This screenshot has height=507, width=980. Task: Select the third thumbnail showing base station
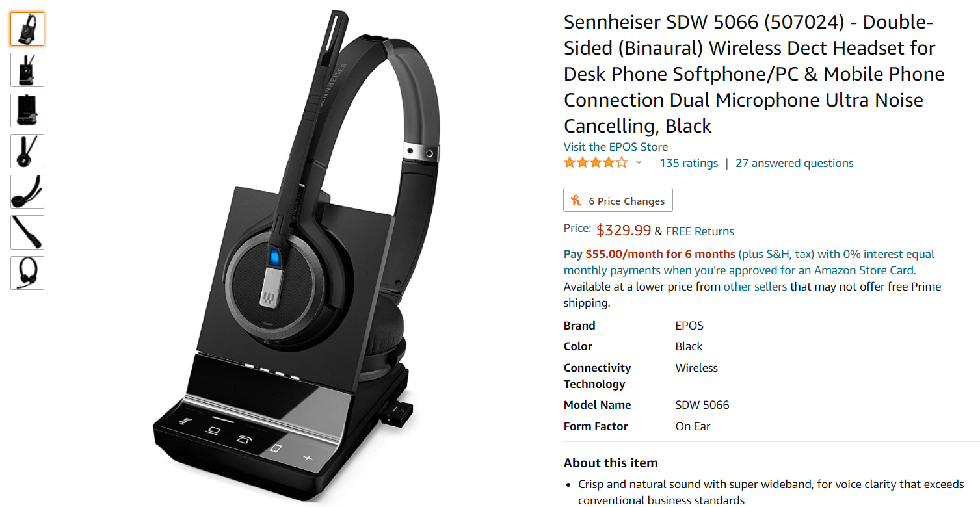(x=27, y=110)
